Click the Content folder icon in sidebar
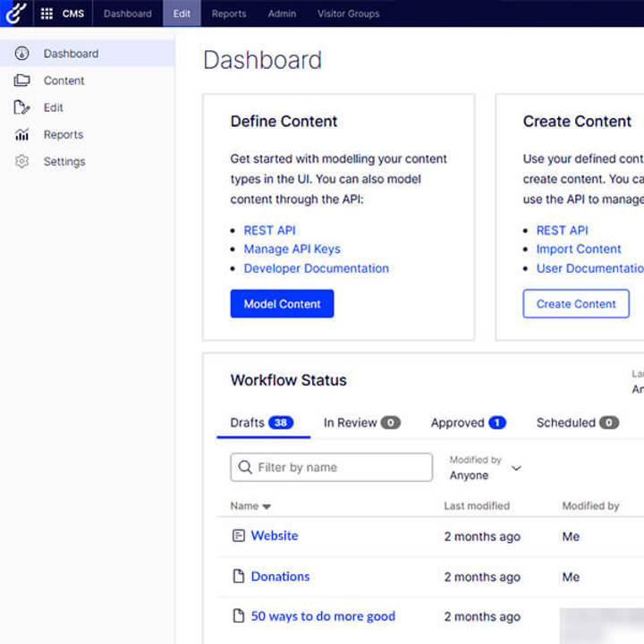 pyautogui.click(x=22, y=80)
